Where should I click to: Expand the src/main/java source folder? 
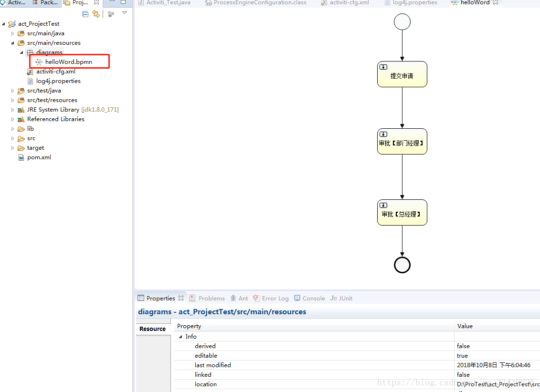[x=13, y=34]
